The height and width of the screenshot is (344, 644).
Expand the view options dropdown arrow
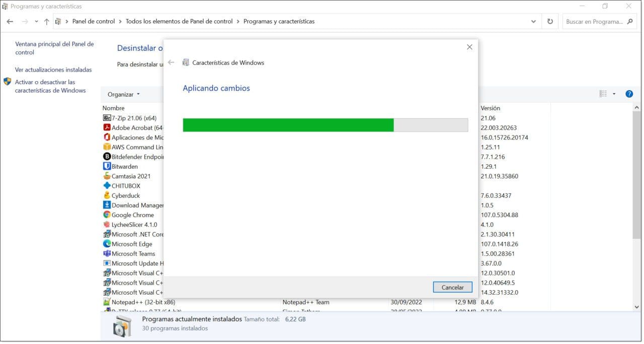coord(614,94)
